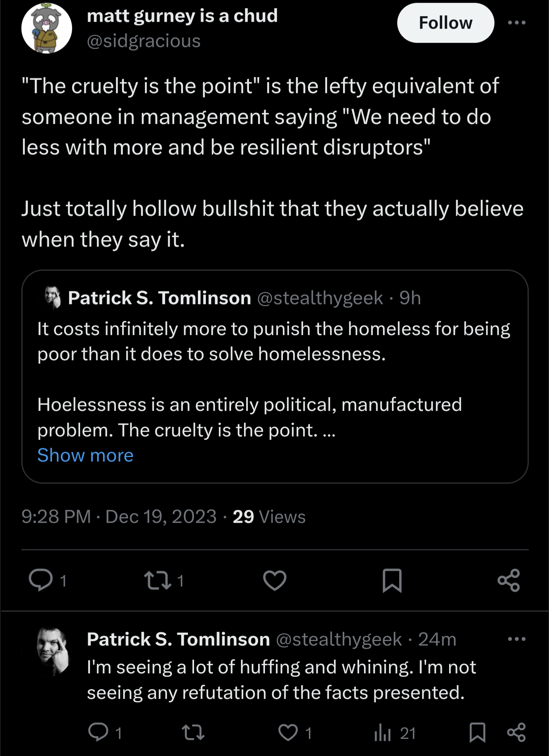Share Patrick S. Tomlinson's reply
The height and width of the screenshot is (756, 549).
517,732
